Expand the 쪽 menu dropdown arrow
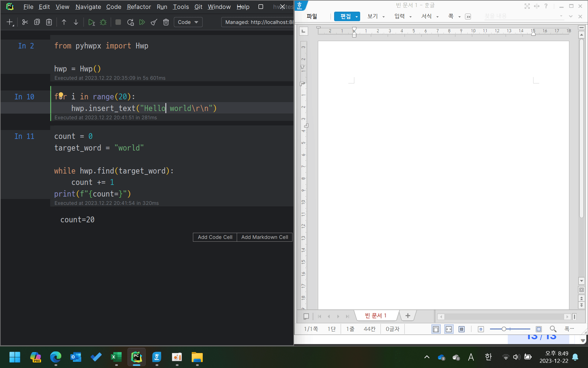Image resolution: width=588 pixels, height=368 pixels. pos(460,17)
